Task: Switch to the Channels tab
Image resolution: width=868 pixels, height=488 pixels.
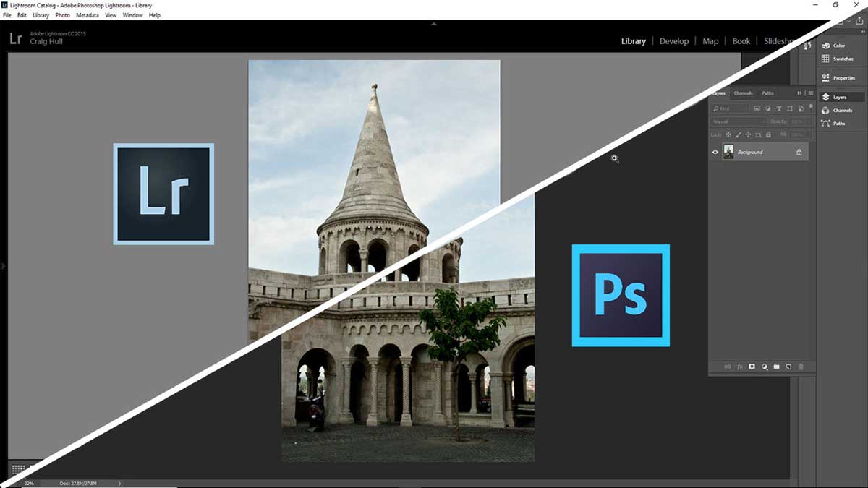Action: coord(743,93)
